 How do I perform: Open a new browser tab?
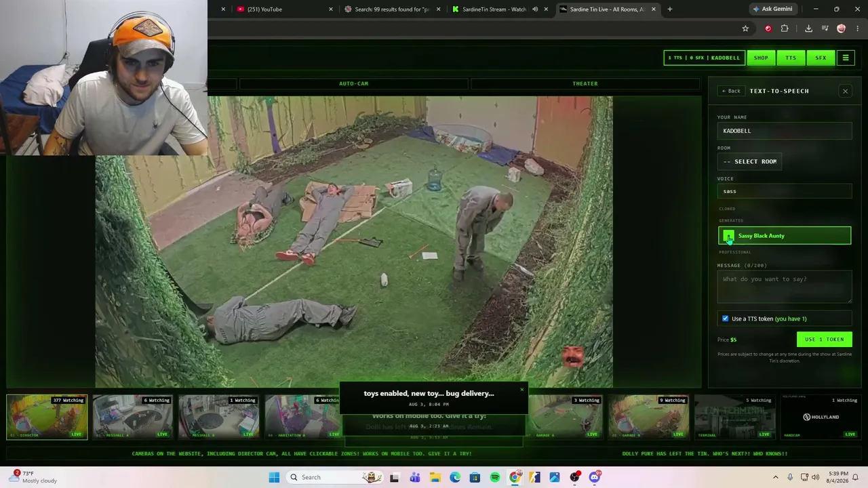coord(669,9)
